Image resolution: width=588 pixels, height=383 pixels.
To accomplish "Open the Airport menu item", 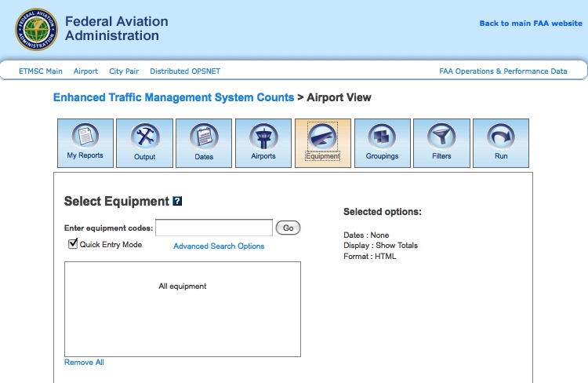I will point(85,71).
